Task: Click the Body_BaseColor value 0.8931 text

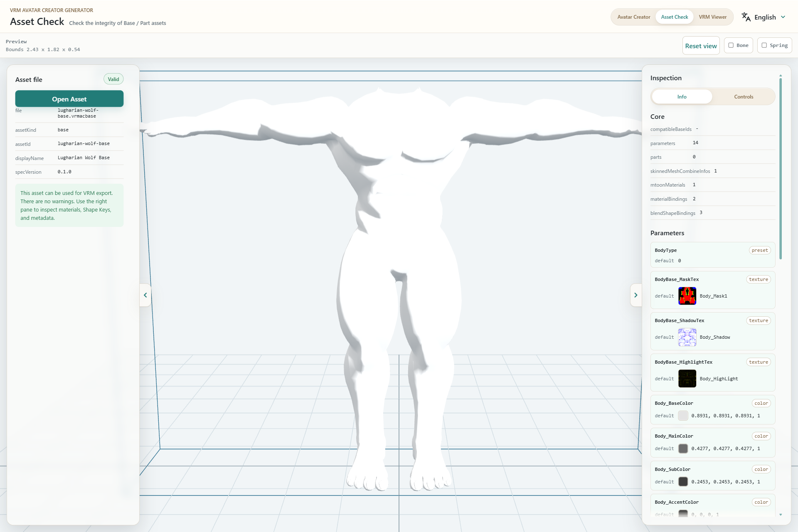Action: 725,416
